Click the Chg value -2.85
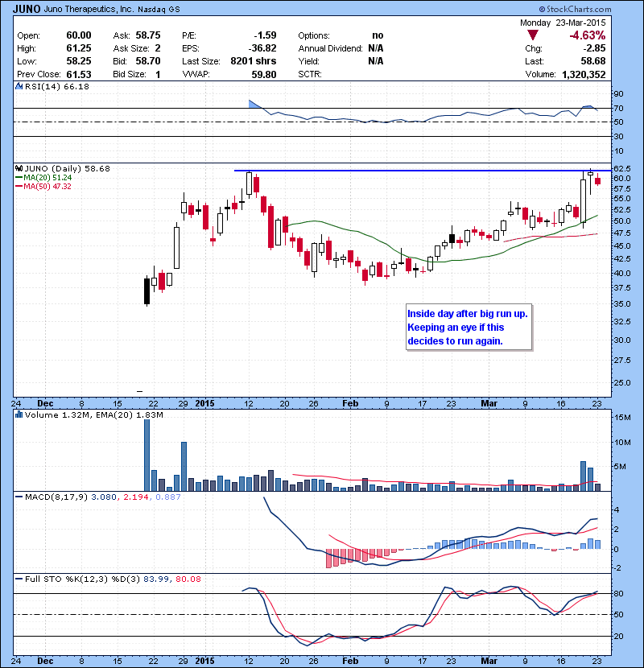The image size is (644, 668). [595, 48]
